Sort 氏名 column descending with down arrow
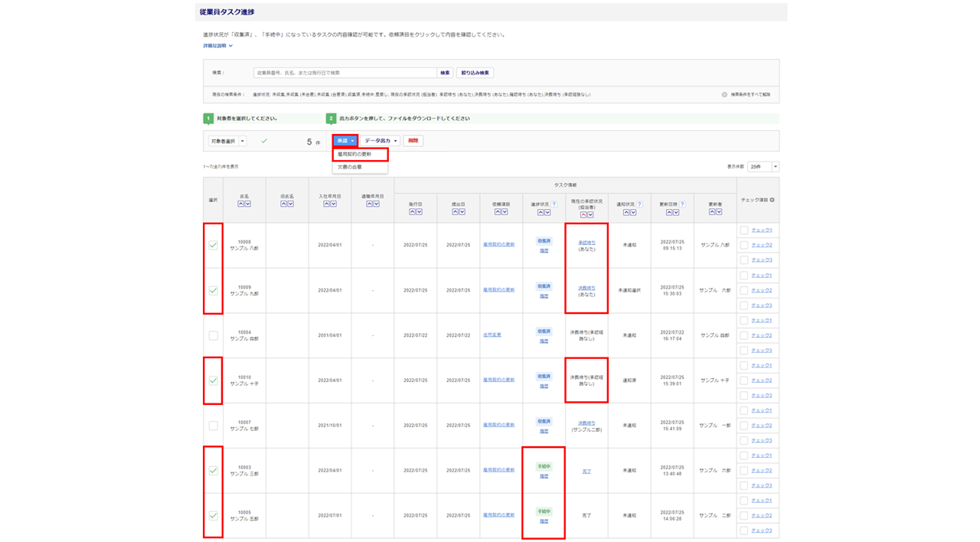 [247, 204]
